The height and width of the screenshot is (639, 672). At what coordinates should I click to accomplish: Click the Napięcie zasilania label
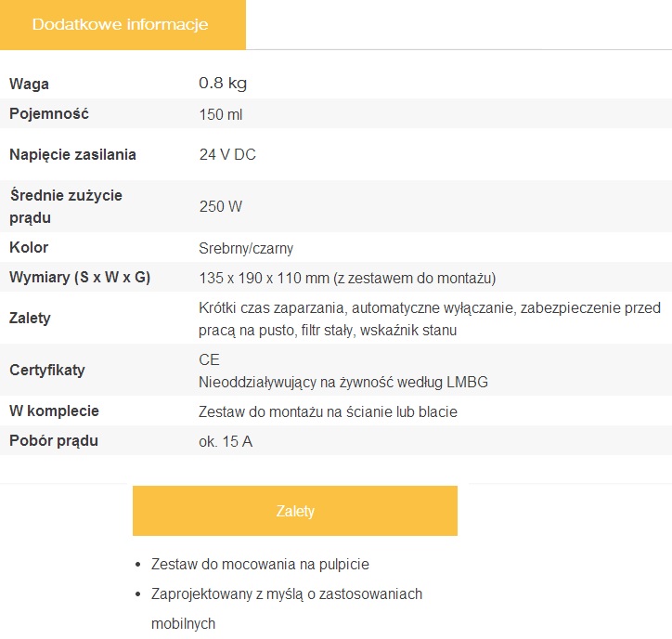pos(72,155)
